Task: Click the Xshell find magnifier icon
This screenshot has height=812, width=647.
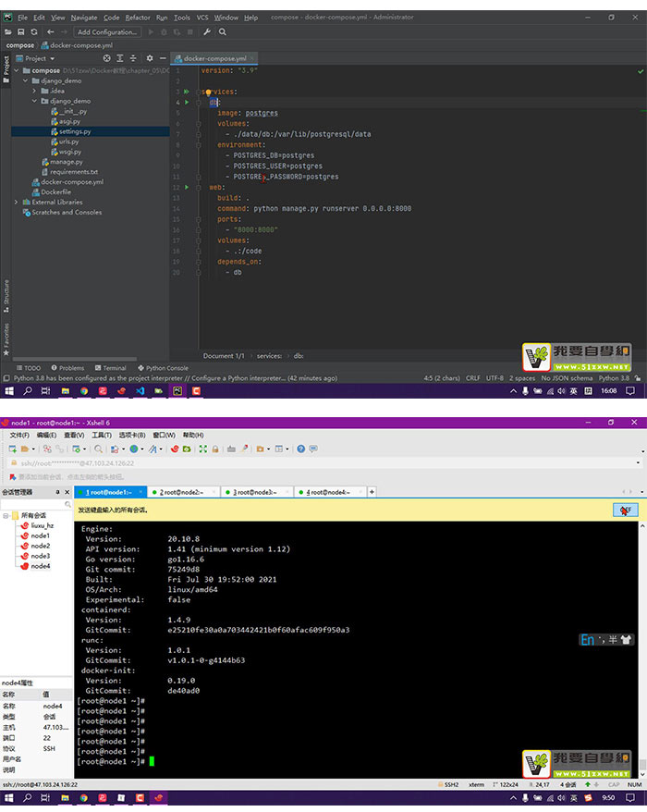Action: (x=98, y=449)
